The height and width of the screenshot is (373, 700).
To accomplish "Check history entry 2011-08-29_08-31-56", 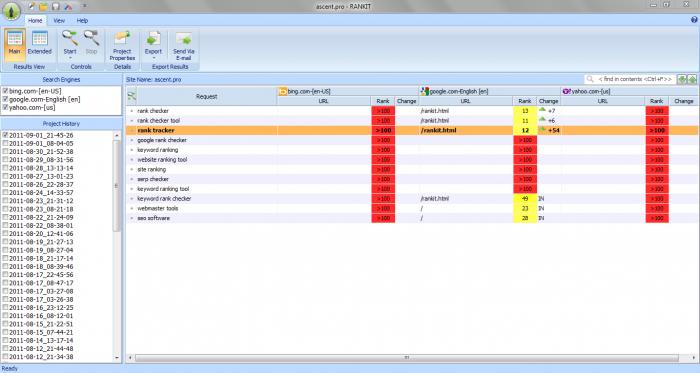I will [x=5, y=159].
